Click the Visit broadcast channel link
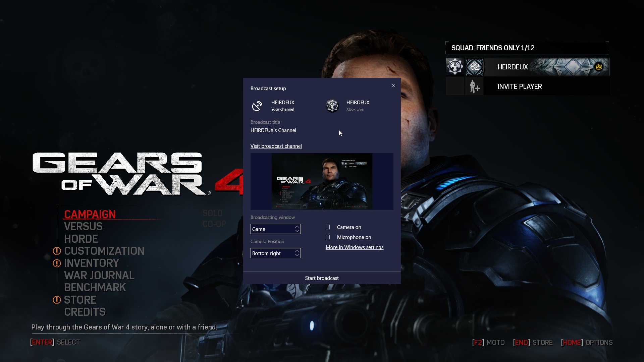 (276, 146)
